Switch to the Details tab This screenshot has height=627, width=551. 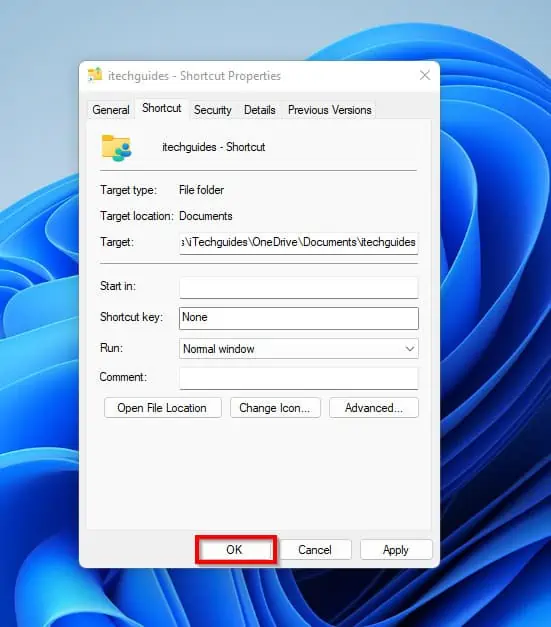tap(260, 110)
